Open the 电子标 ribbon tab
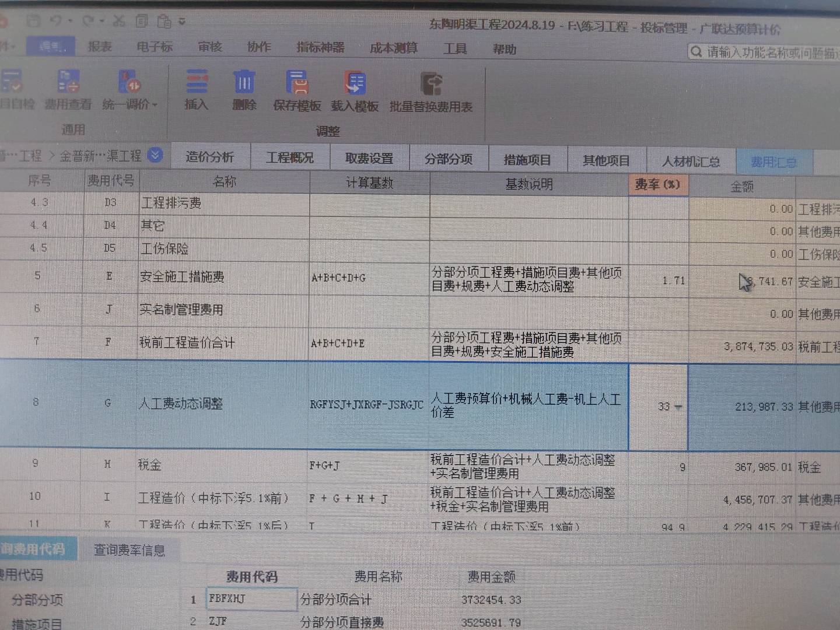This screenshot has height=630, width=840. pyautogui.click(x=155, y=47)
